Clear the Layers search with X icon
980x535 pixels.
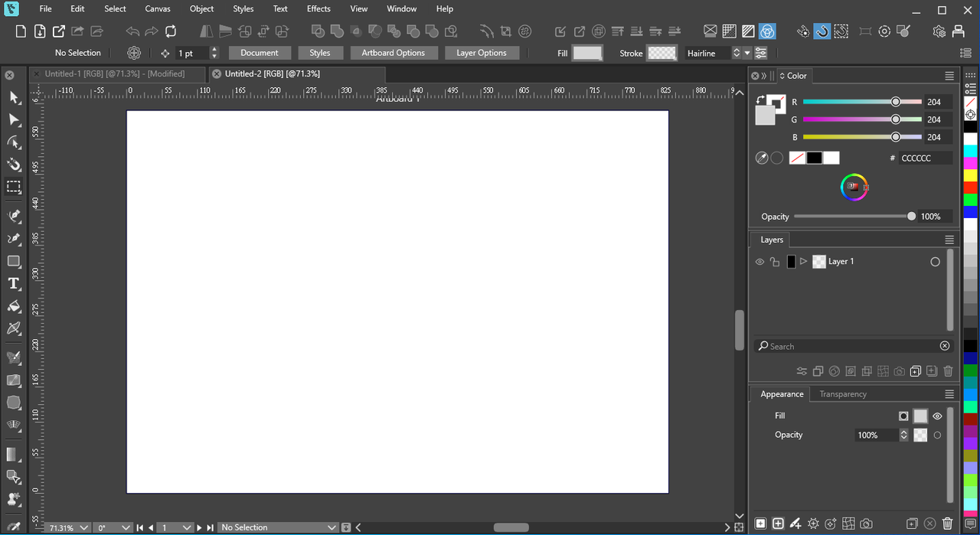[945, 346]
